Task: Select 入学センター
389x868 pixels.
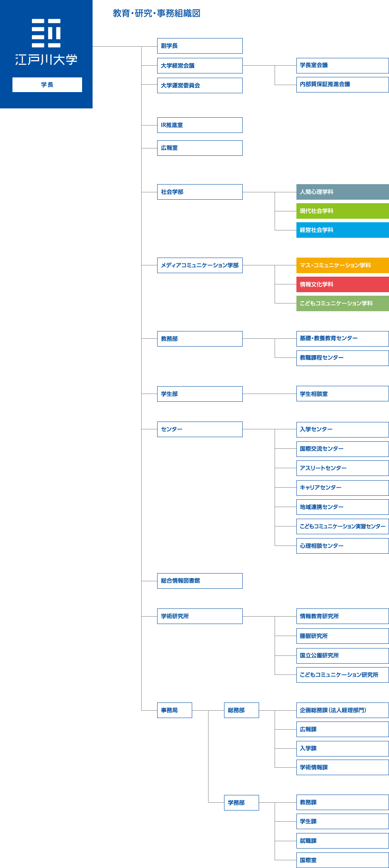Action: point(343,430)
